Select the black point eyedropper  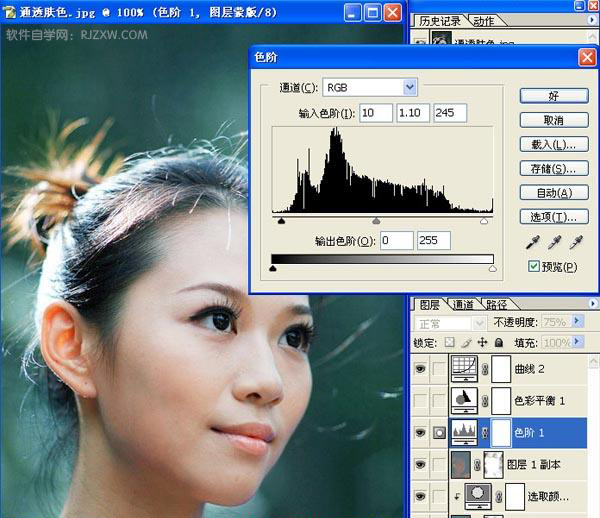click(x=533, y=243)
